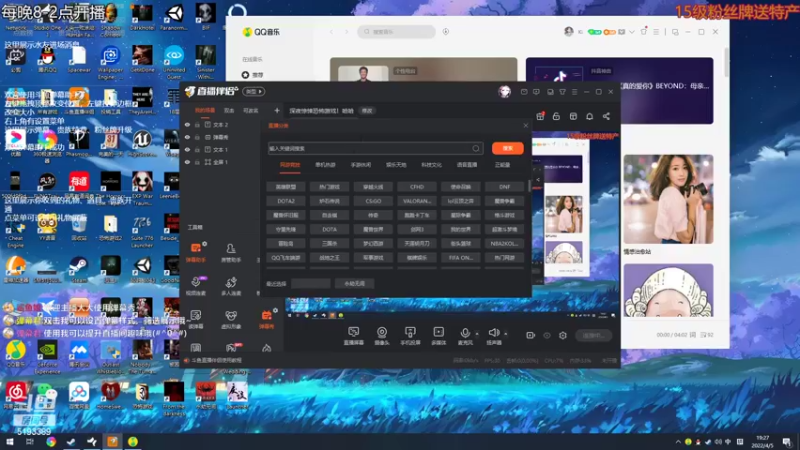Switch to 正能量 category tab
The image size is (800, 450).
click(x=502, y=165)
